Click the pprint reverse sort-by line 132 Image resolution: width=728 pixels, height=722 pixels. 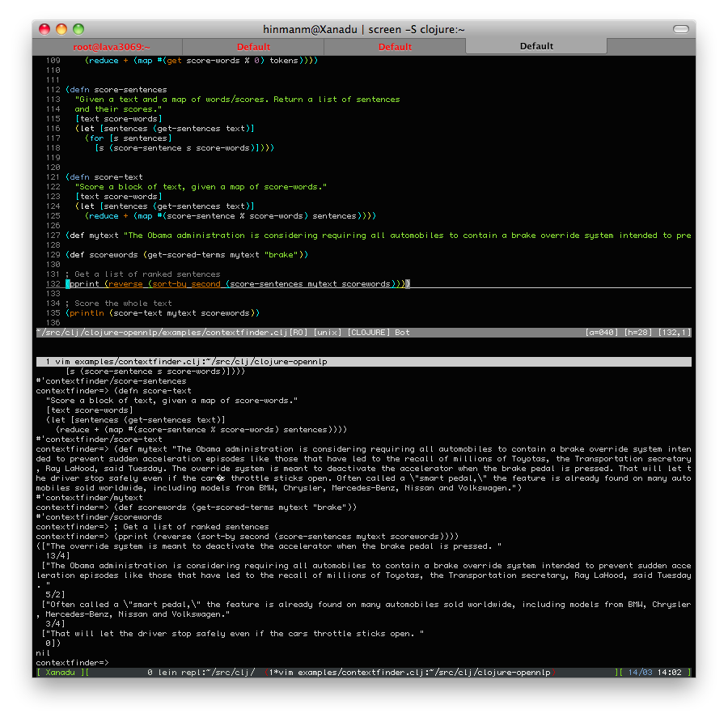point(238,284)
